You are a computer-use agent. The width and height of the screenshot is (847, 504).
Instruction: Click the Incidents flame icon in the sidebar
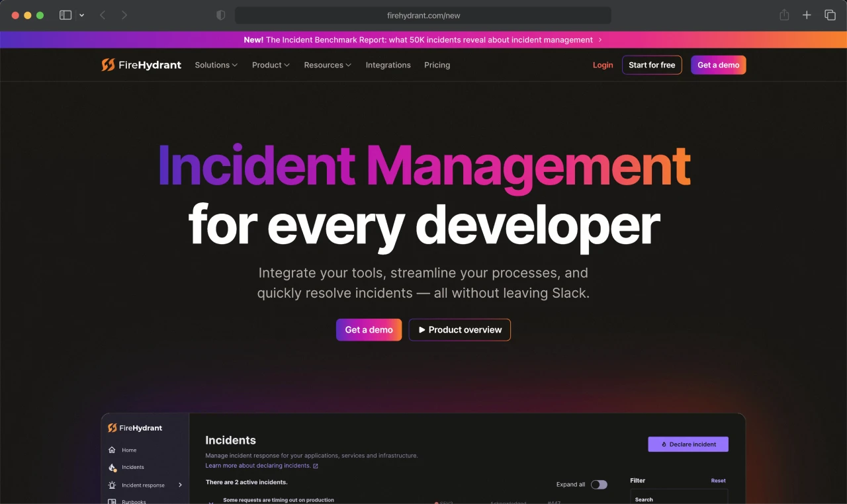112,467
